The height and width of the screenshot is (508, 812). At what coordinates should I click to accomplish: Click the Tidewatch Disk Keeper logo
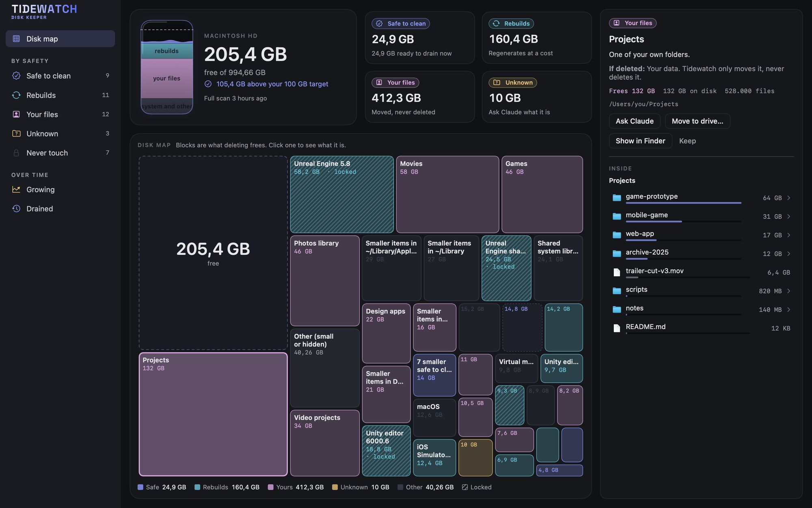pos(44,11)
